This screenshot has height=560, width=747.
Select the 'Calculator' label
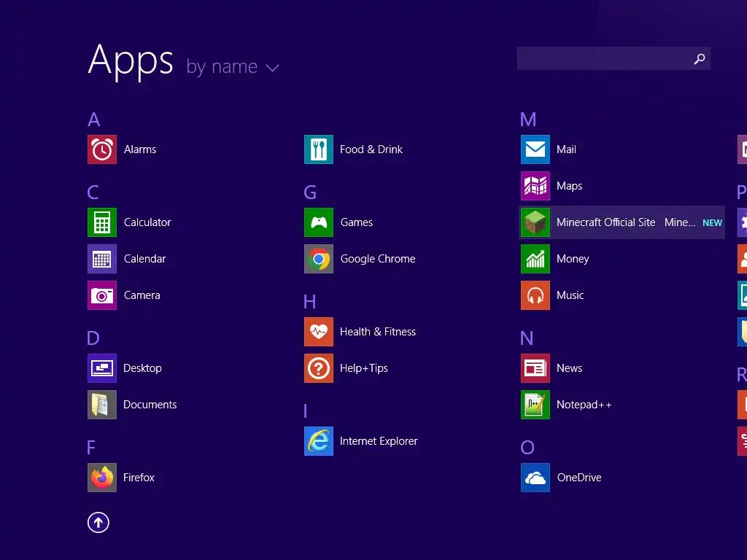coord(147,222)
